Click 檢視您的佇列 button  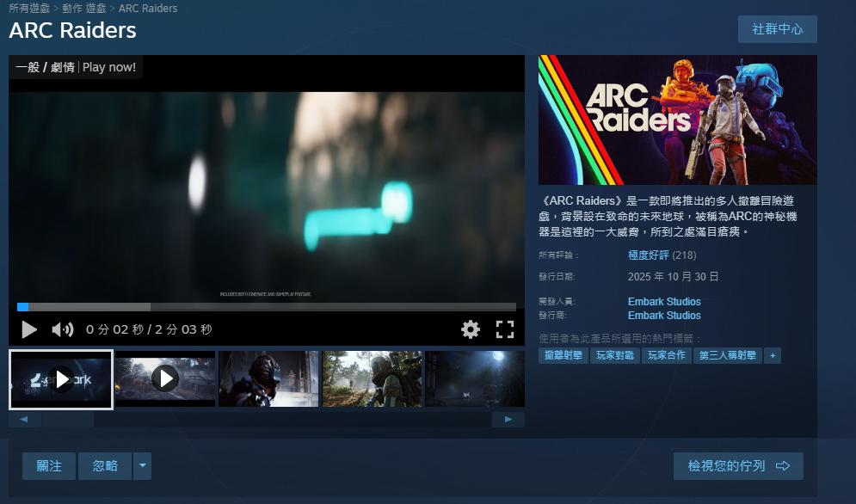737,466
